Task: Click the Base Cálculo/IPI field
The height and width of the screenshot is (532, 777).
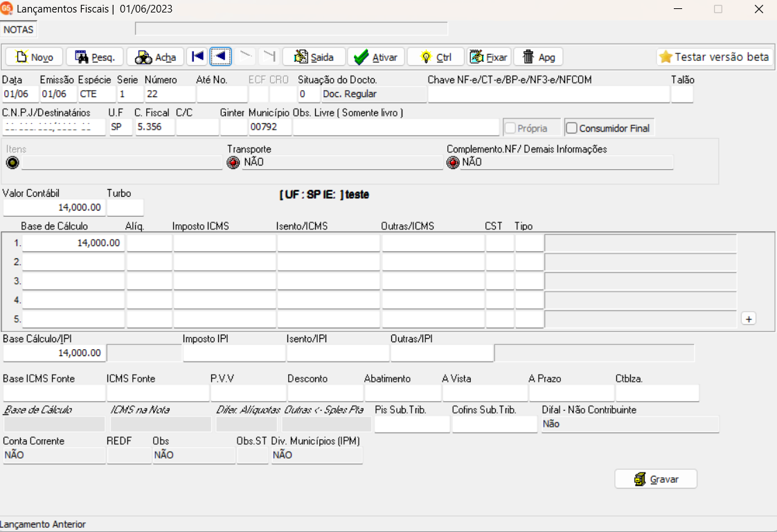Action: click(53, 353)
